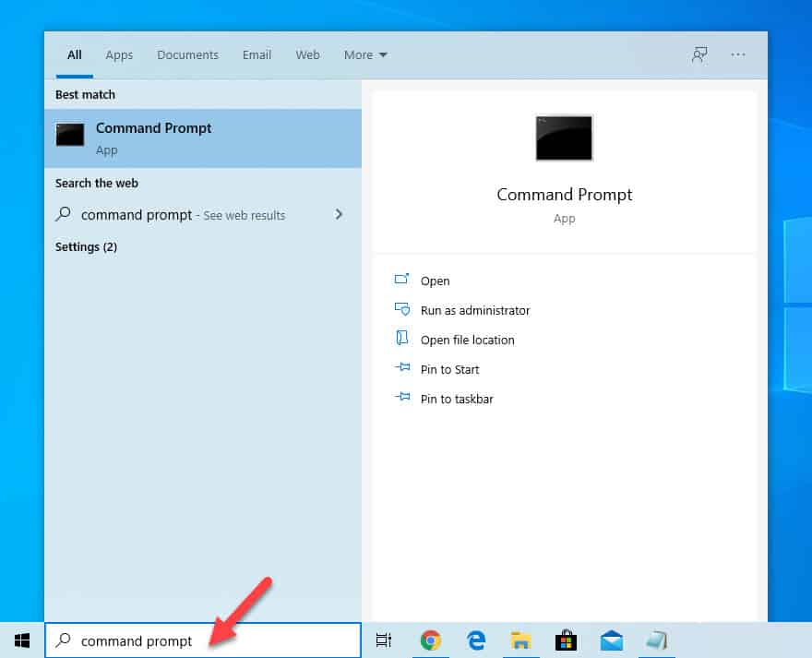Image resolution: width=812 pixels, height=658 pixels.
Task: Click the 'Command Prompt' title in preview pane
Action: (564, 195)
